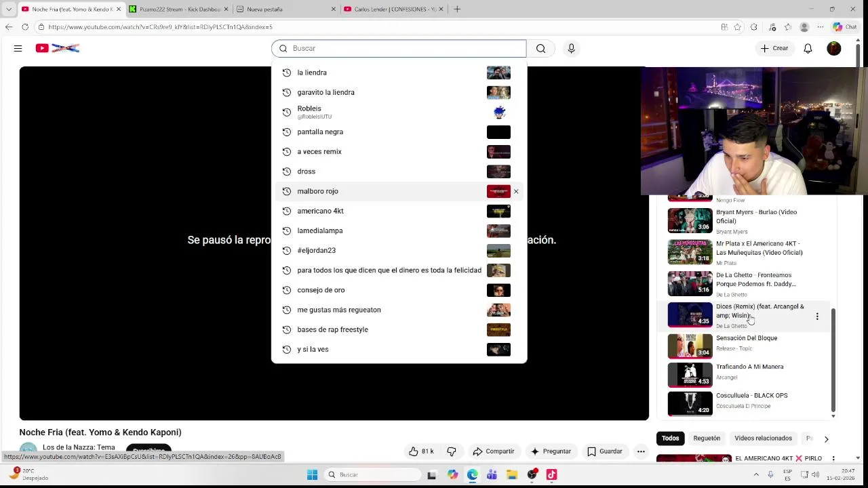Viewport: 868px width, 488px height.
Task: Play De La Ghetto - Fronteamos item
Action: 743,284
